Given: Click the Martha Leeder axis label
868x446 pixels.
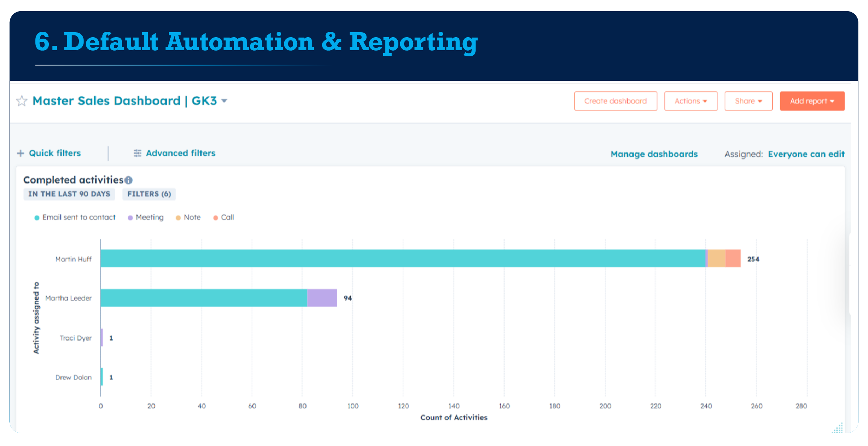Looking at the screenshot, I should pos(68,298).
